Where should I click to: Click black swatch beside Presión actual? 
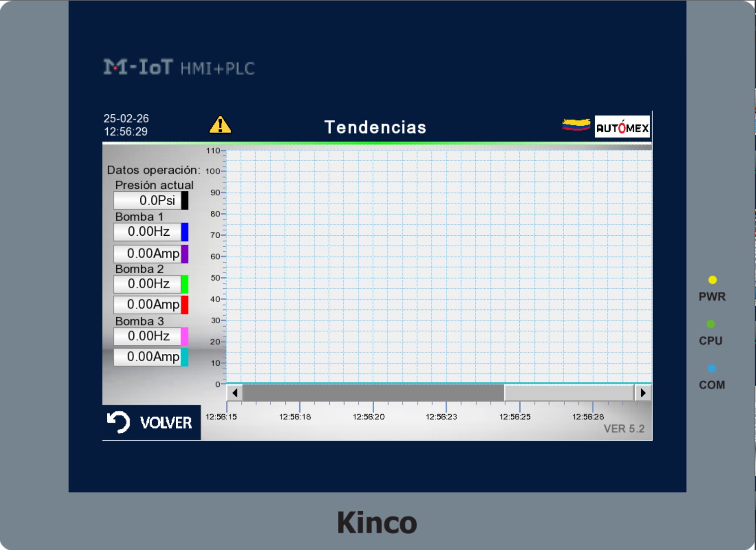[185, 200]
